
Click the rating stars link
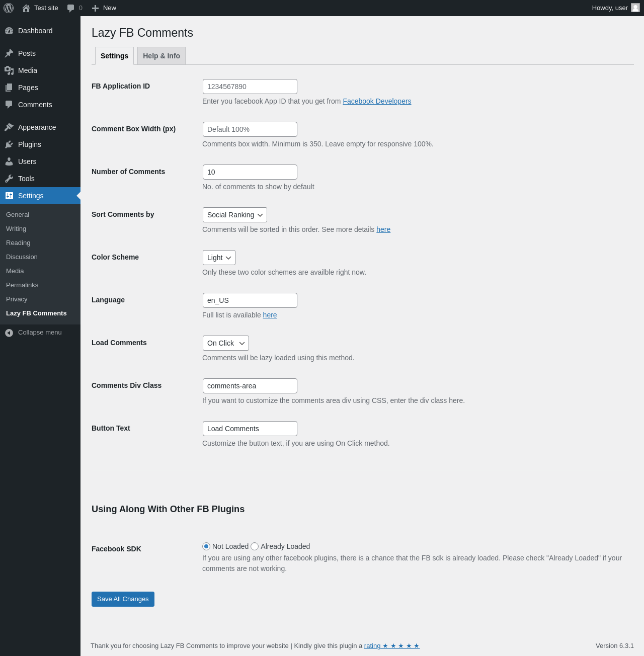click(392, 645)
